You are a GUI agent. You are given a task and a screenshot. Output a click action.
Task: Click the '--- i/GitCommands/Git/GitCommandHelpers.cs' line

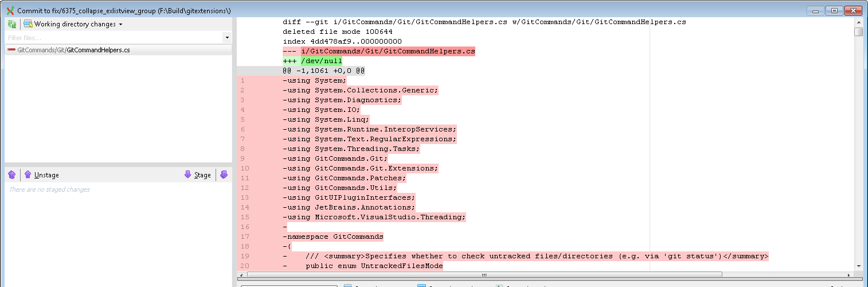379,51
